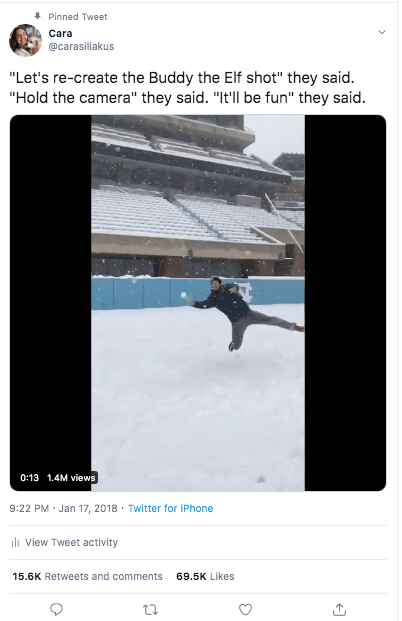Click the tweet text about Buddy the Elf

click(187, 88)
